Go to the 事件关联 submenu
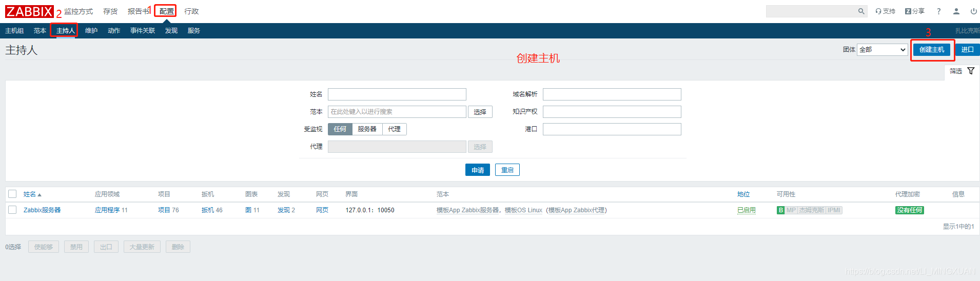Screen dimensions: 980x281 point(143,31)
